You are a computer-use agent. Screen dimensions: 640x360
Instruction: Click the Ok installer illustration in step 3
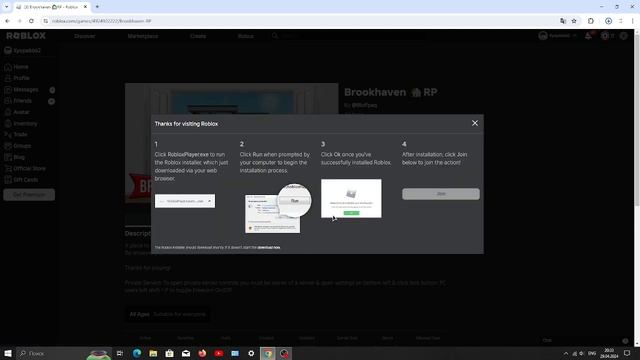pyautogui.click(x=351, y=198)
